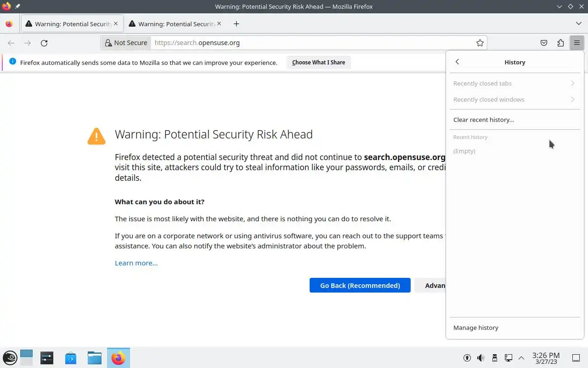Open the virtual desktop pager
The width and height of the screenshot is (588, 368).
pos(26,358)
